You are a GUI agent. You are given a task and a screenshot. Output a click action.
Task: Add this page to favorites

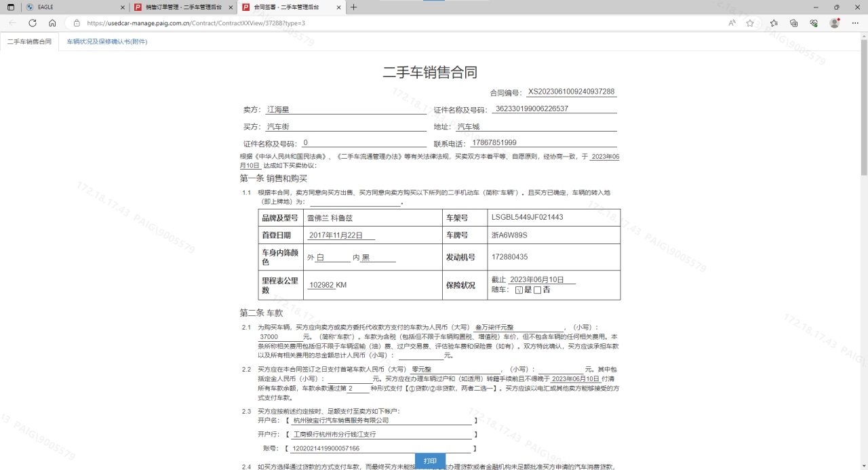tap(750, 22)
